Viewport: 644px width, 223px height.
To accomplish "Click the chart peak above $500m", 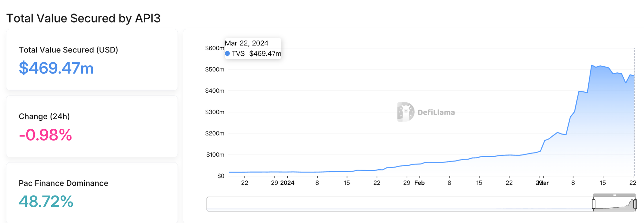I will pos(592,65).
